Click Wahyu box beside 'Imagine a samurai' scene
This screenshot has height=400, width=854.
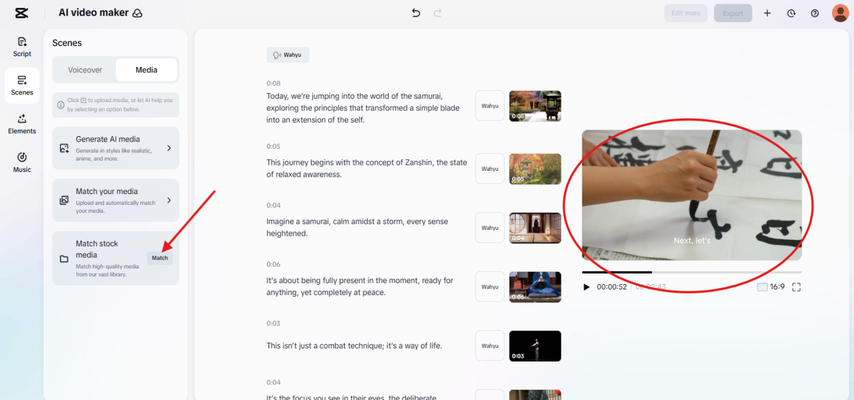[490, 228]
